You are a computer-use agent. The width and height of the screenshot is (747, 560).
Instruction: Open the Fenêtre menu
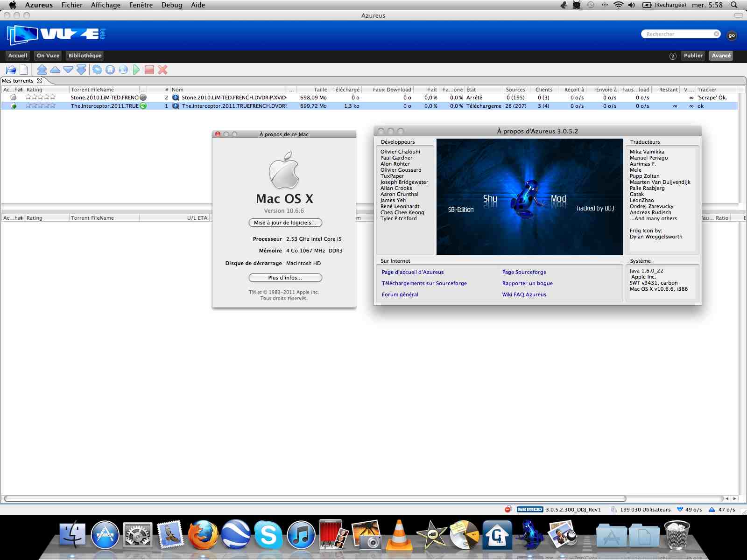click(141, 5)
